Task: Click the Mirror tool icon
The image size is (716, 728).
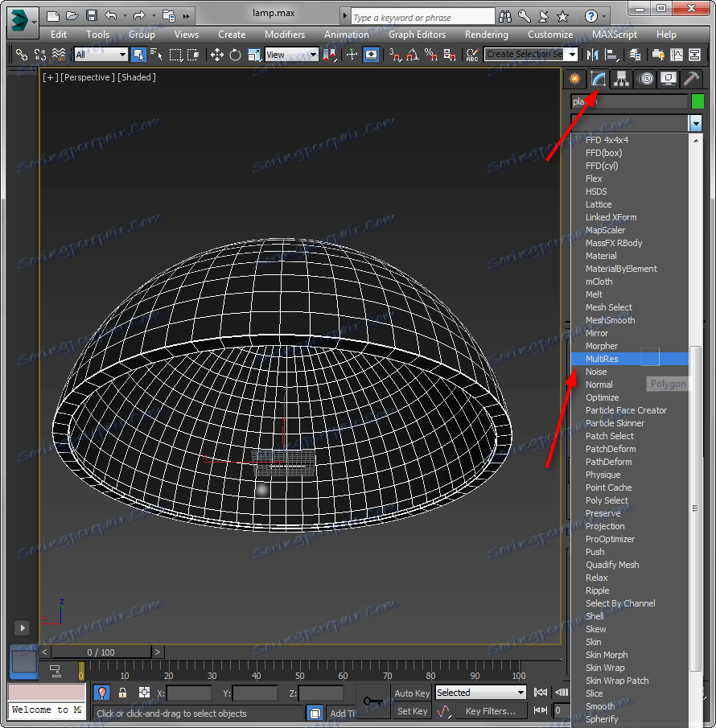Action: pyautogui.click(x=593, y=55)
